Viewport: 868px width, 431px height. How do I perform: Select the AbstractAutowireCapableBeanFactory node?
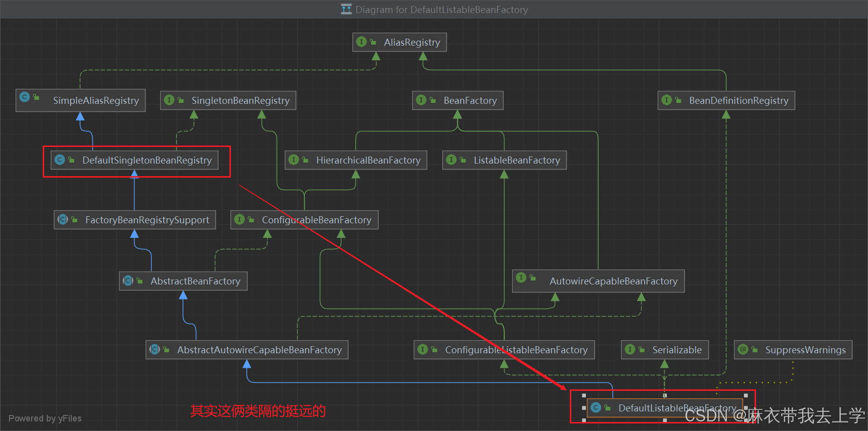click(x=247, y=350)
